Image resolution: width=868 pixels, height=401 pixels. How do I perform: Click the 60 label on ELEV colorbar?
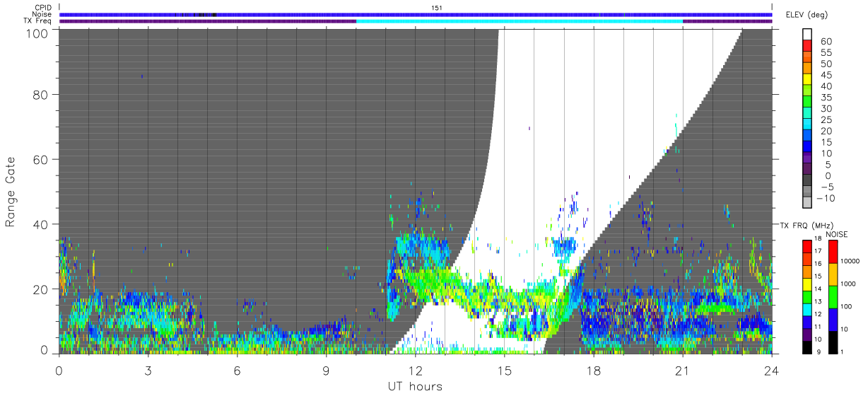point(826,41)
